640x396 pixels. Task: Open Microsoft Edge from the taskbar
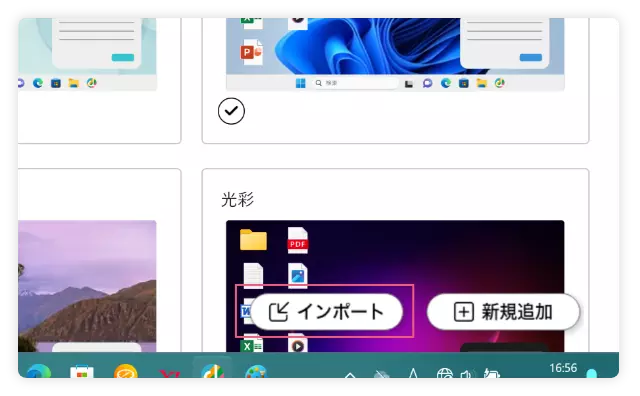(x=39, y=371)
